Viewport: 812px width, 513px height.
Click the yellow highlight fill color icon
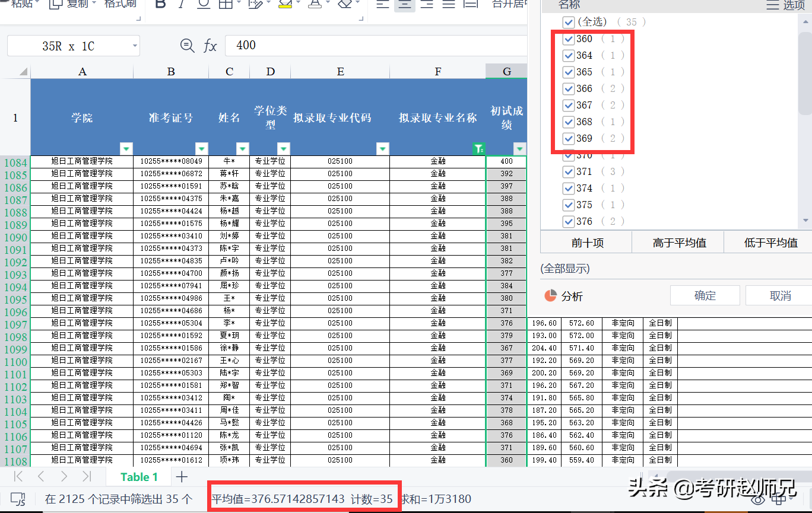tap(285, 5)
